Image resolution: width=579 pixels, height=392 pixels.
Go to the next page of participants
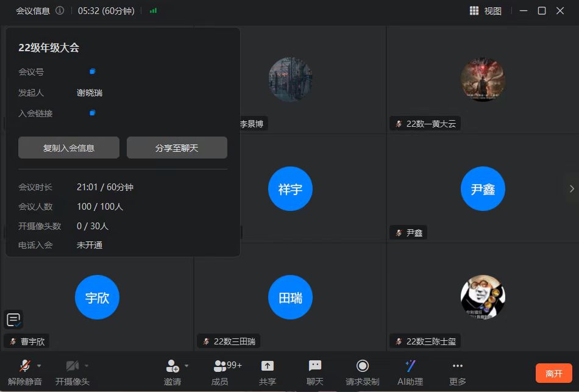coord(571,189)
